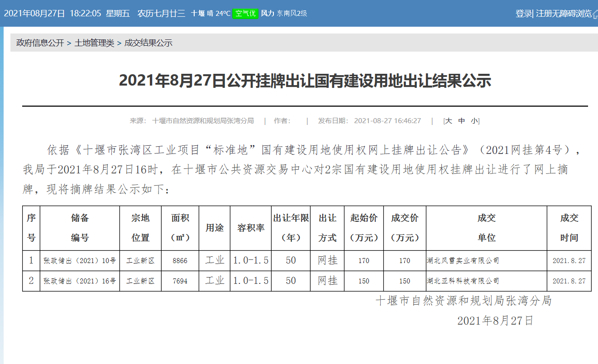The height and width of the screenshot is (364, 598).
Task: Click the 注册 register link
Action: tap(544, 14)
